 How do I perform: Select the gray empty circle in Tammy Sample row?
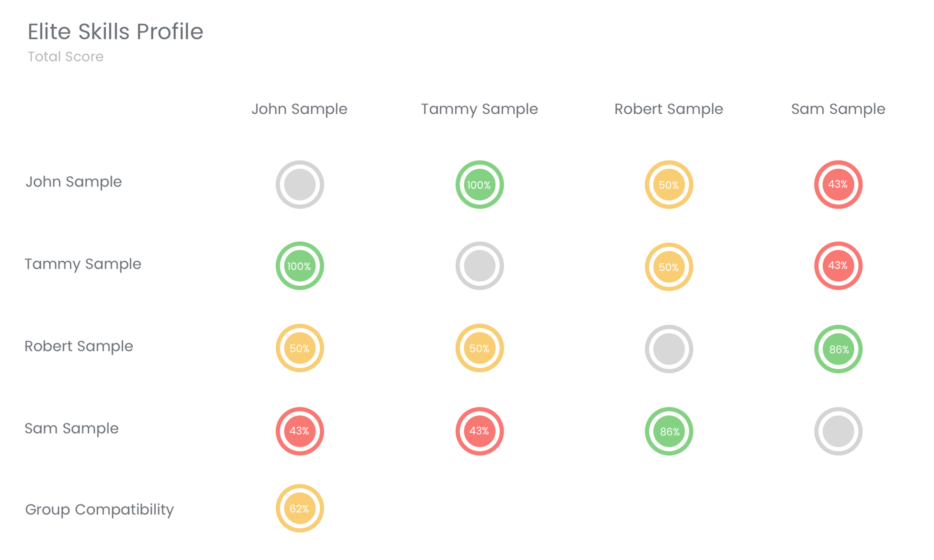coord(479,266)
